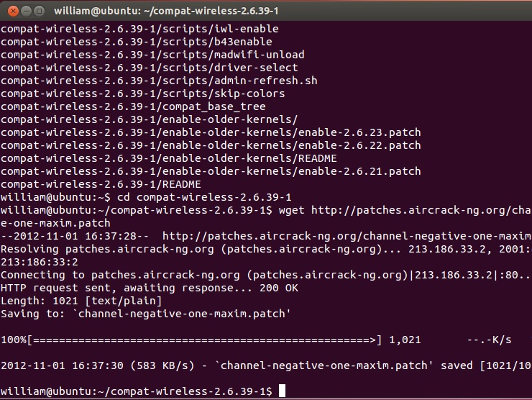Screen dimensions: 532x400
Task: Minimize the terminal window
Action: (x=24, y=11)
